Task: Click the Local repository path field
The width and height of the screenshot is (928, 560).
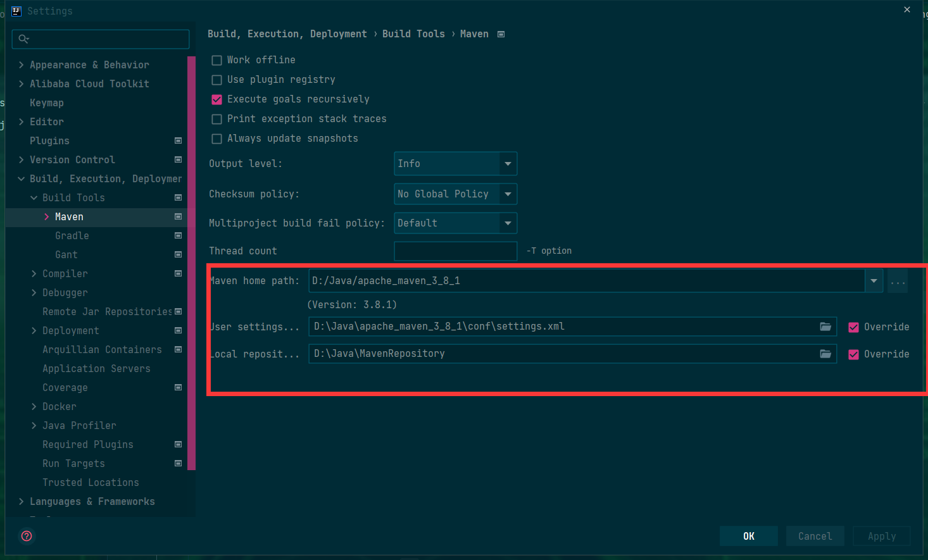Action: pos(572,354)
